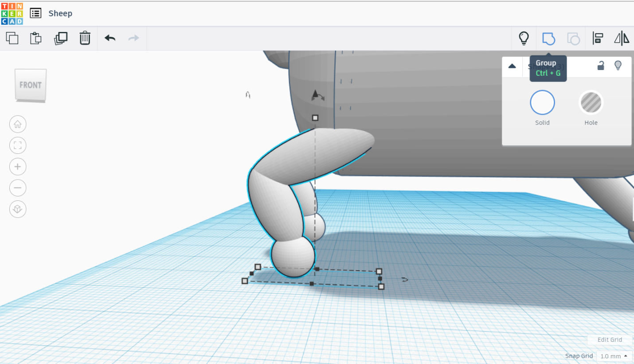Click the greyed Redo arrow
Viewport: 634px width, 364px height.
[133, 38]
